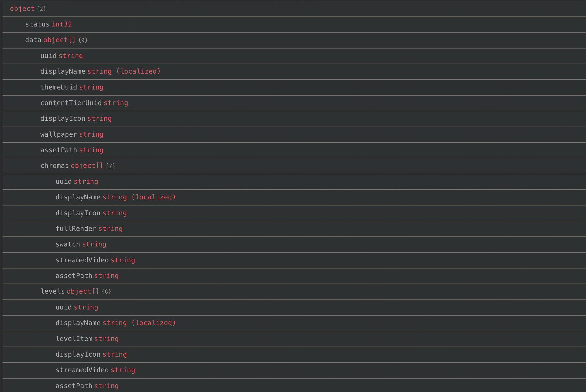Select the status int32 field
This screenshot has width=586, height=392.
[x=37, y=25]
